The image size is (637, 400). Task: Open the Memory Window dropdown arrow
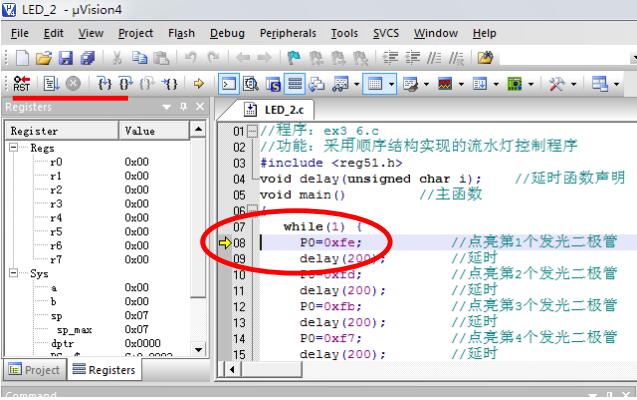pos(391,84)
